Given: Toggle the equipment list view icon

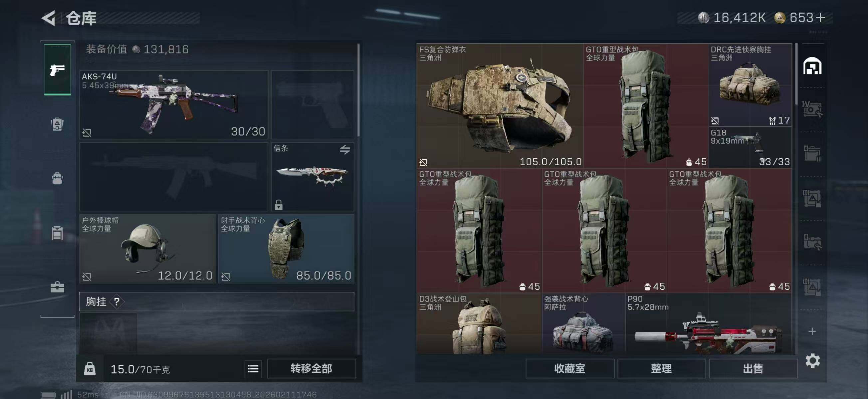Looking at the screenshot, I should click(x=253, y=369).
